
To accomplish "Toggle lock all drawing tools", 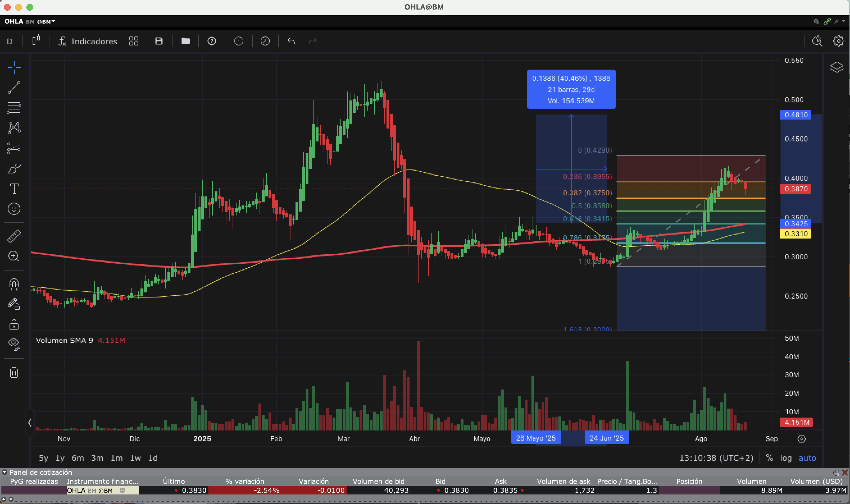I will [14, 325].
